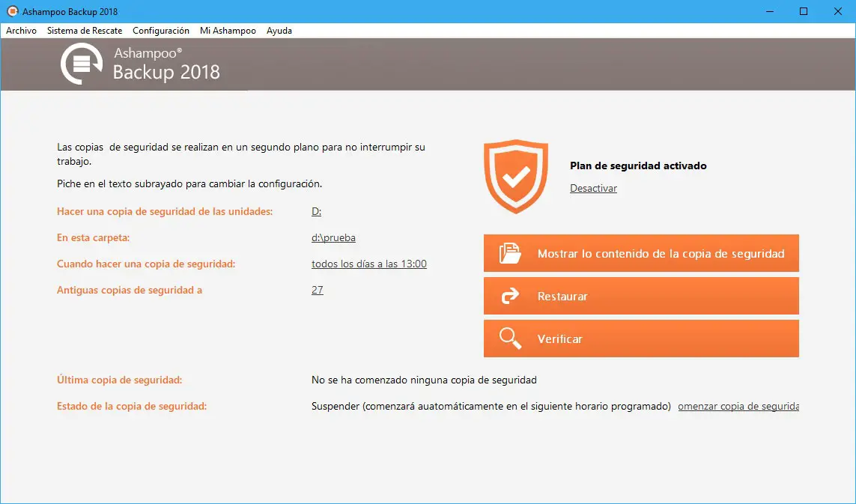Screen dimensions: 856x504
Task: Maximize the Ashampoo Backup window
Action: [804, 11]
